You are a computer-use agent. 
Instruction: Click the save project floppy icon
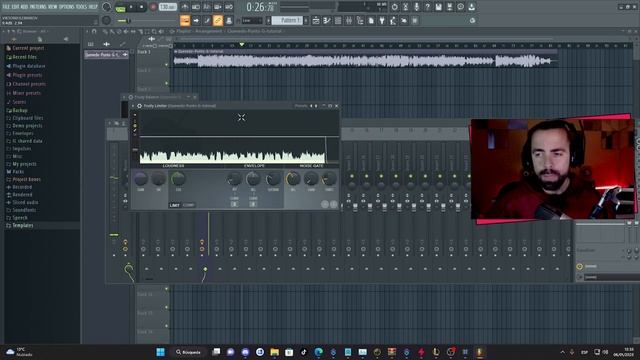coord(438,7)
